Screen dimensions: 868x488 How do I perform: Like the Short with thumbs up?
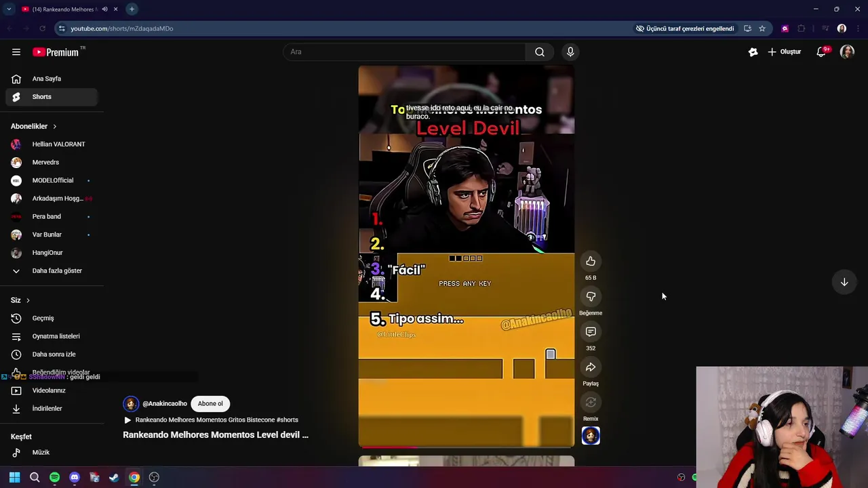[x=591, y=261]
